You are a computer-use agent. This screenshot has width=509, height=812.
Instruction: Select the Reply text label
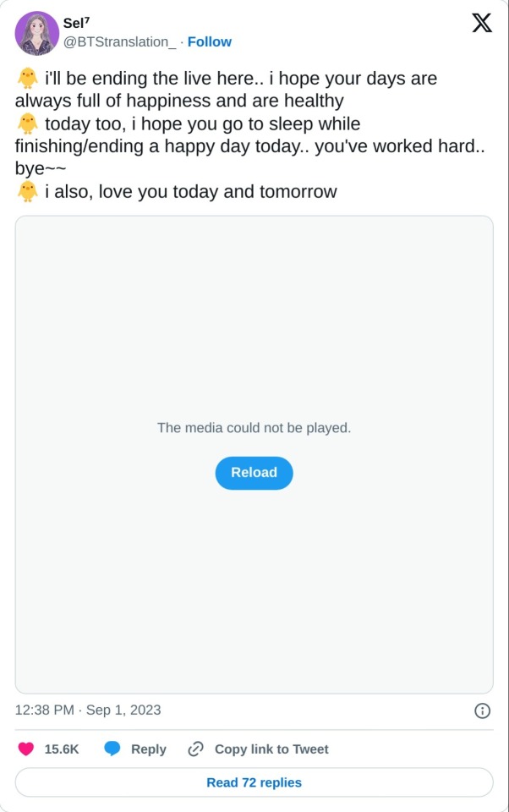pyautogui.click(x=149, y=749)
